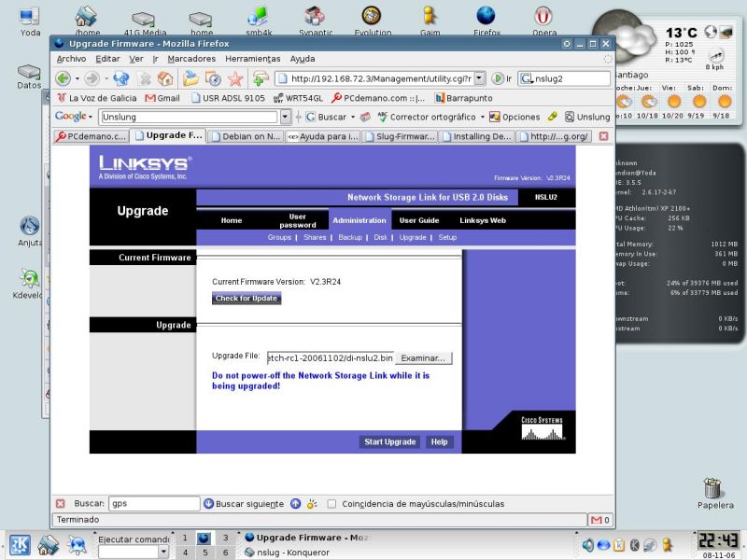Open the Google logo menu dropdown
This screenshot has width=747, height=560.
tap(74, 116)
